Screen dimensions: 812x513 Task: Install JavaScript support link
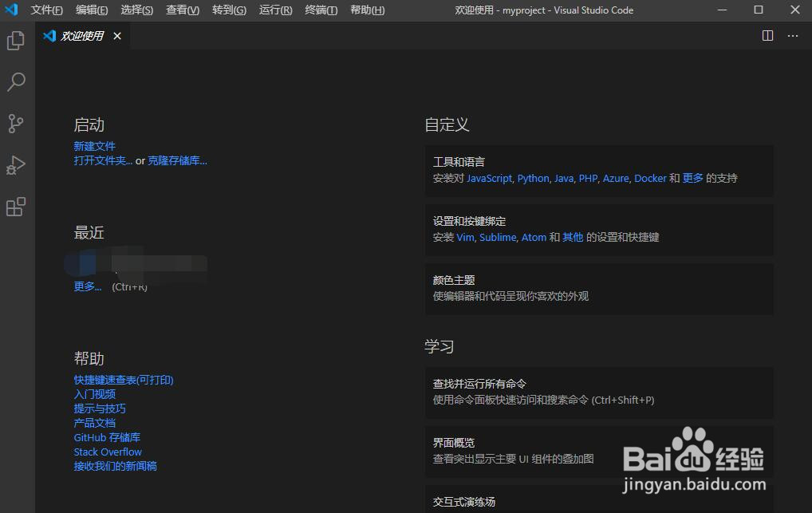[489, 178]
